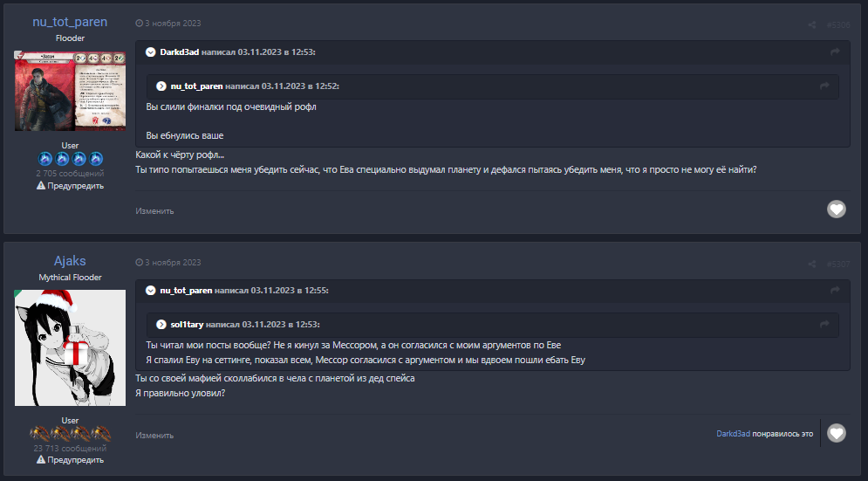Click Ajaks's anime avatar image
The image size is (868, 481).
tap(70, 347)
